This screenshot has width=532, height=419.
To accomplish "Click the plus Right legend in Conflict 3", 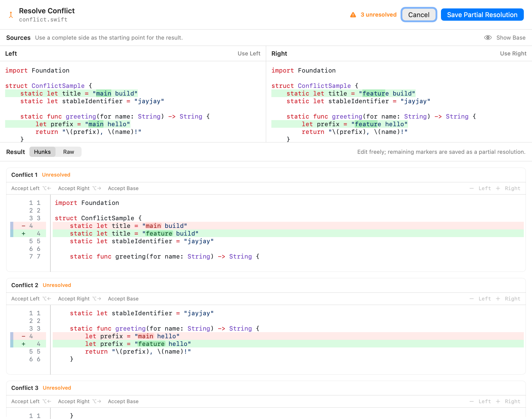I will pos(508,401).
